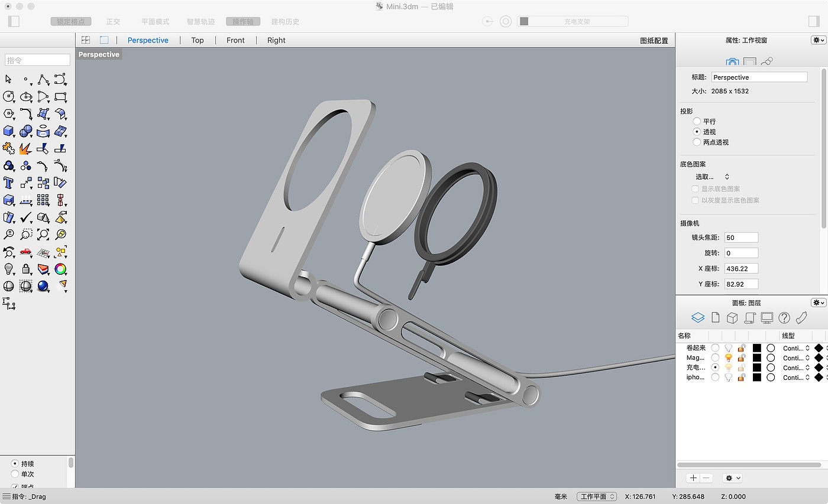Open the color wheel tool
The image size is (828, 504).
(60, 269)
